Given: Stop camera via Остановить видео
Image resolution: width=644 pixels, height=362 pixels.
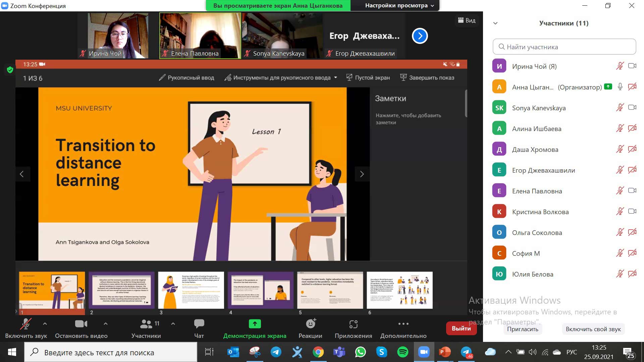Looking at the screenshot, I should pos(81,324).
